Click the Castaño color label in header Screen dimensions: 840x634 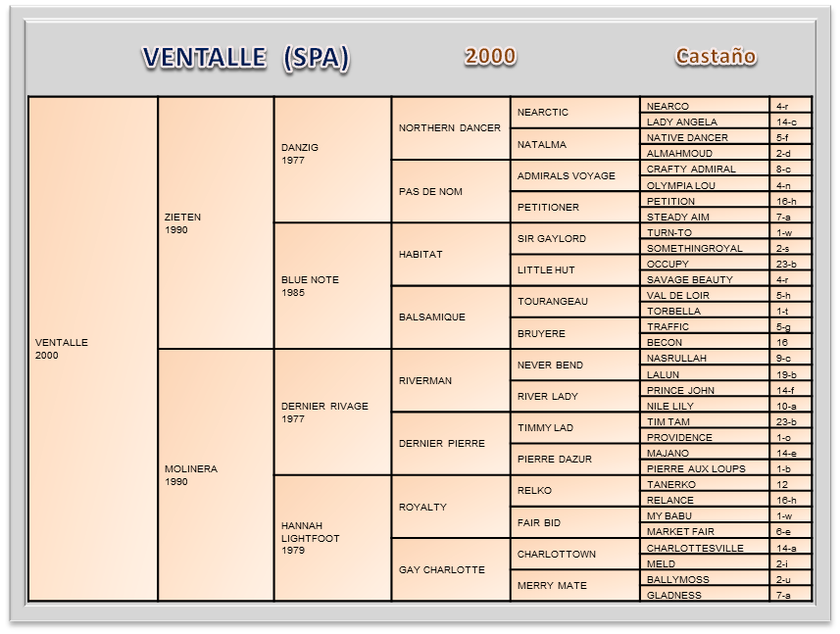pos(716,56)
